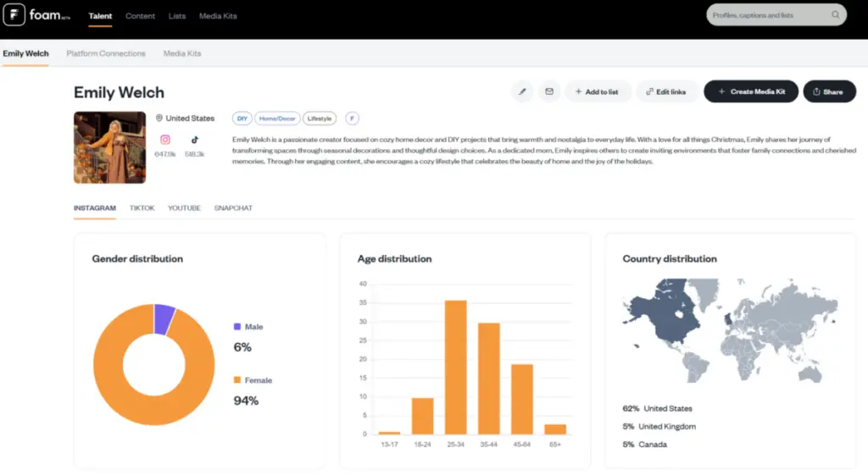Go to Media Kits in top navigation
The height and width of the screenshot is (476, 868).
coord(218,16)
